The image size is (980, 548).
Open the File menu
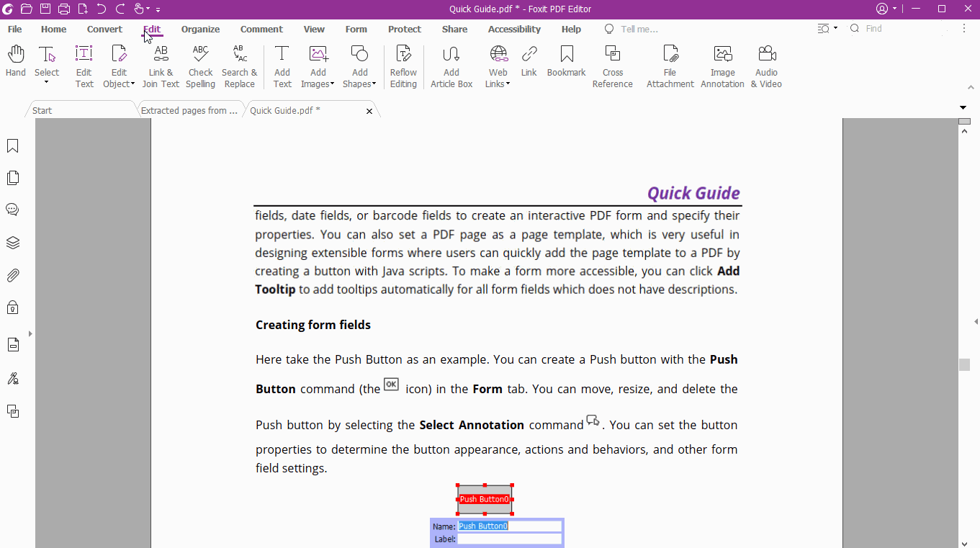click(14, 30)
